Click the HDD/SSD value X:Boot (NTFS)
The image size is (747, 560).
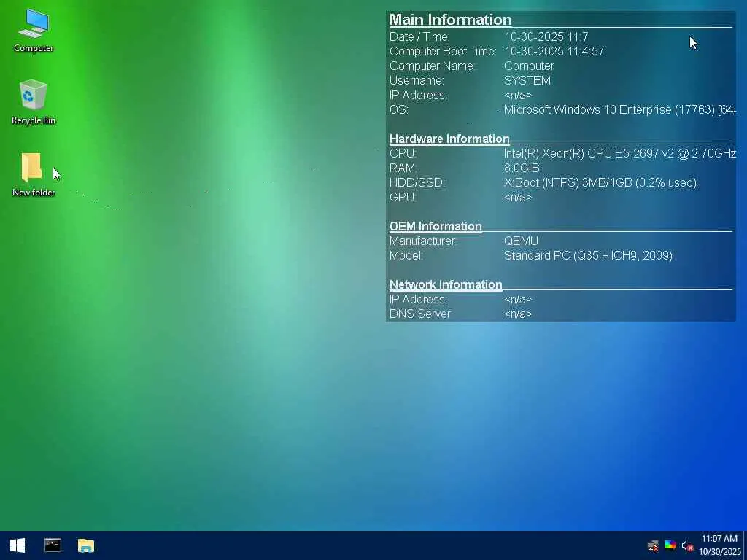[x=600, y=183]
